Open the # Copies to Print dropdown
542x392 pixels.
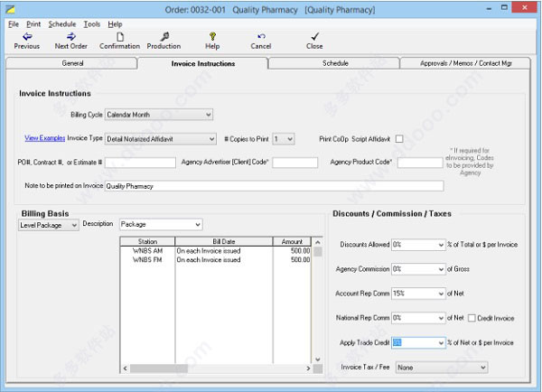click(x=284, y=139)
